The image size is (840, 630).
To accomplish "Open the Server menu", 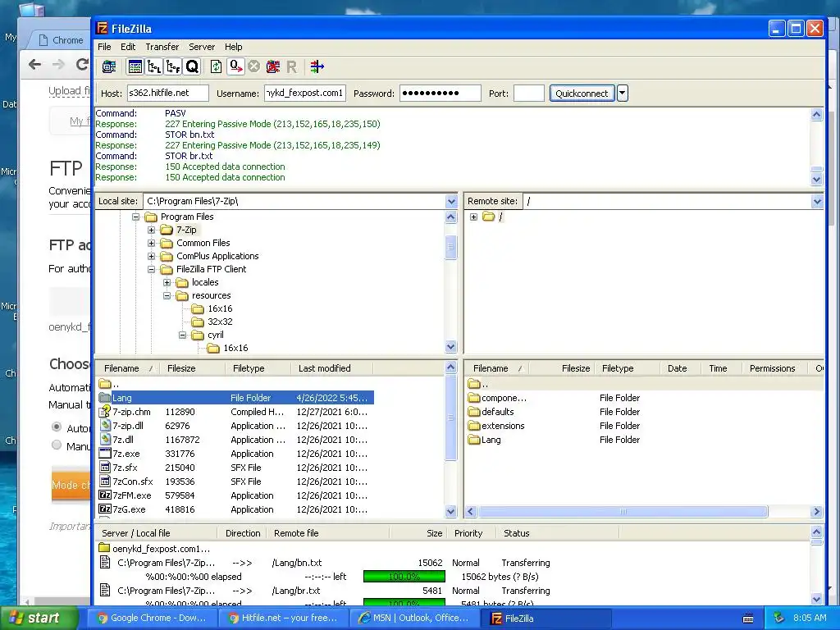I will tap(202, 47).
